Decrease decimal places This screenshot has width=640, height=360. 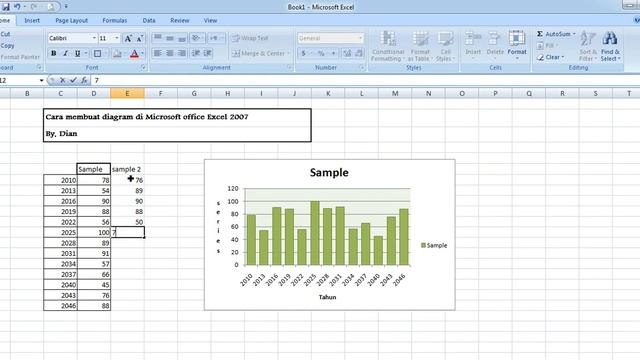coord(359,53)
